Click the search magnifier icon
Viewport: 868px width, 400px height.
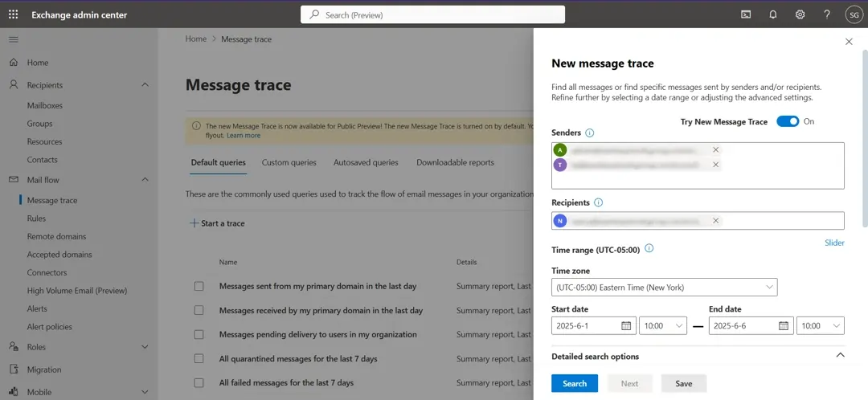[x=314, y=15]
